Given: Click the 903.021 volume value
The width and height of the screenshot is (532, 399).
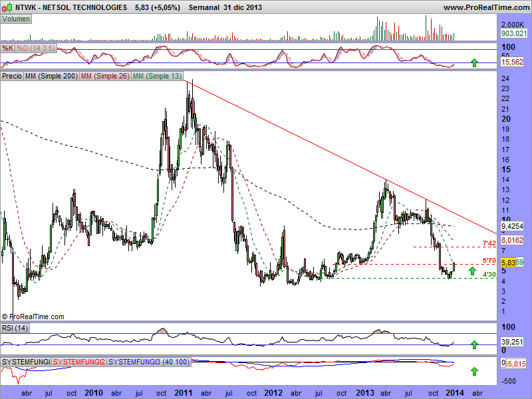Looking at the screenshot, I should click(514, 33).
